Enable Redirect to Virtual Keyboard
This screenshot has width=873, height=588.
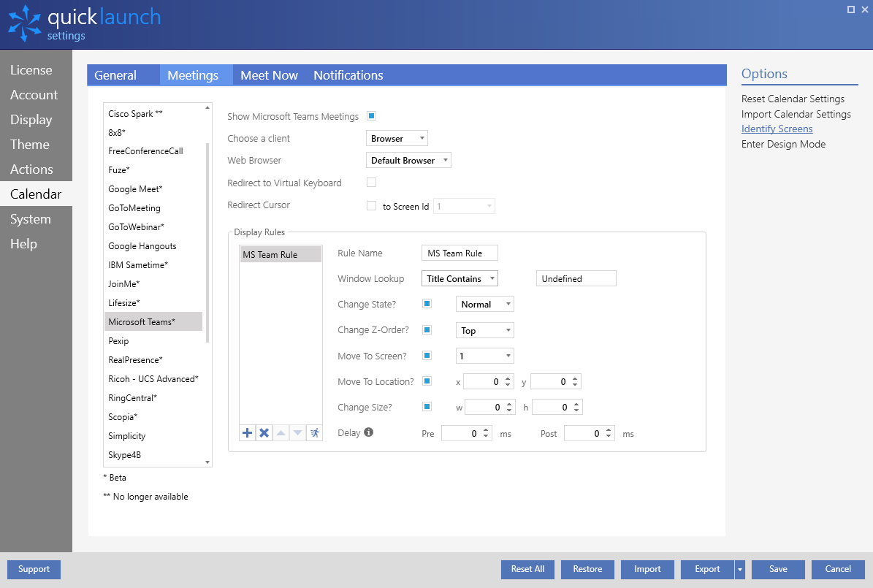tap(371, 182)
